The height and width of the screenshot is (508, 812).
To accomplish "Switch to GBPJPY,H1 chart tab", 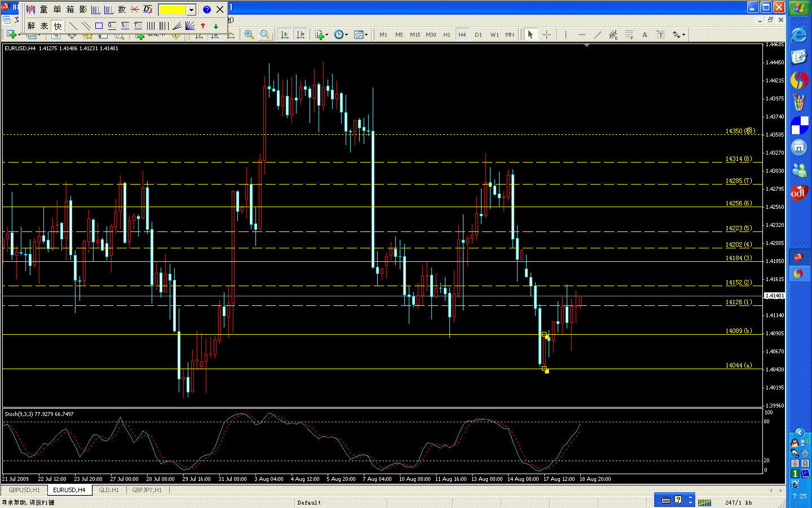I will click(147, 490).
